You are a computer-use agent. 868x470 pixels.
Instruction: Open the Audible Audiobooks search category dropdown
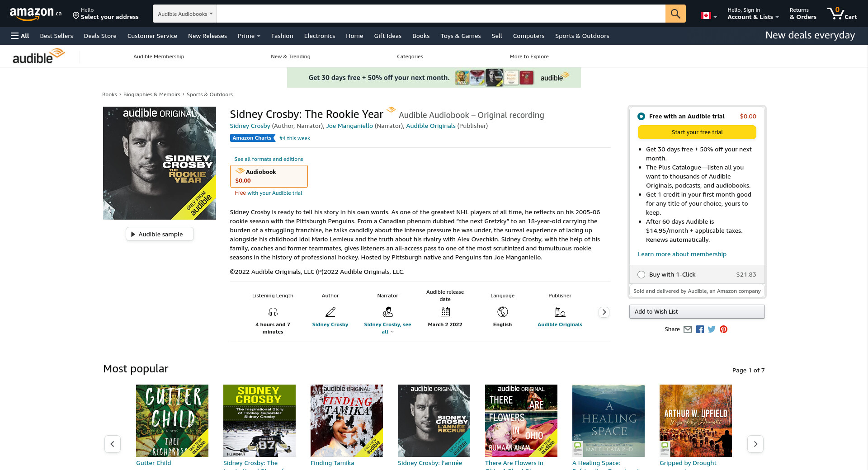click(185, 14)
